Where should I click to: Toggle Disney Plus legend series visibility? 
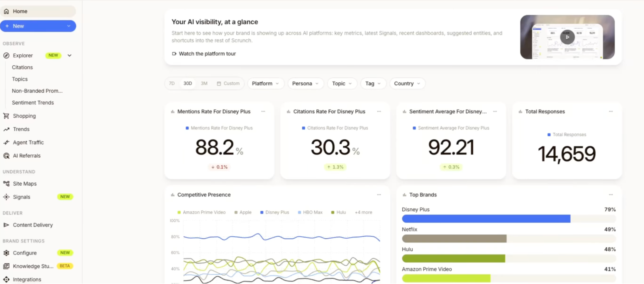click(x=274, y=212)
